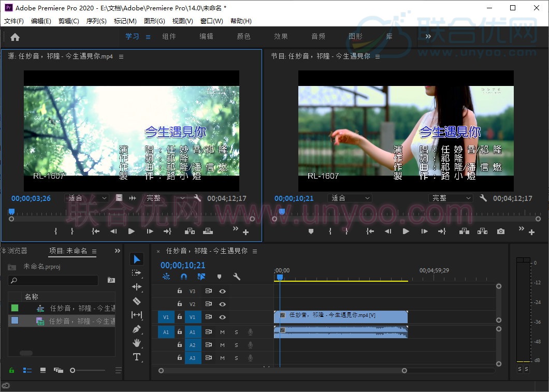This screenshot has width=549, height=392.
Task: Open timeline panel hamburger menu
Action: pos(255,251)
